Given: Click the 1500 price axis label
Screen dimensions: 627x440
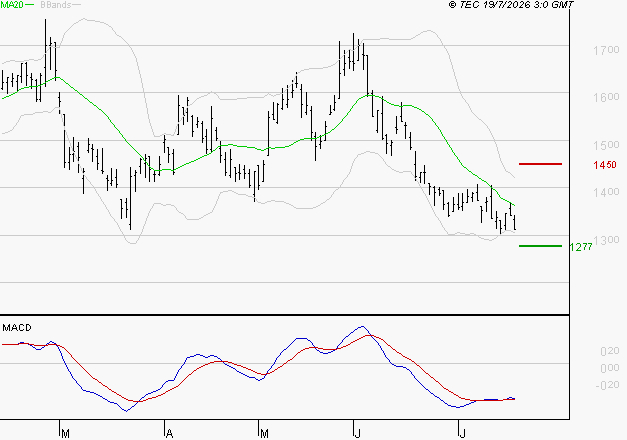Looking at the screenshot, I should (x=606, y=145).
